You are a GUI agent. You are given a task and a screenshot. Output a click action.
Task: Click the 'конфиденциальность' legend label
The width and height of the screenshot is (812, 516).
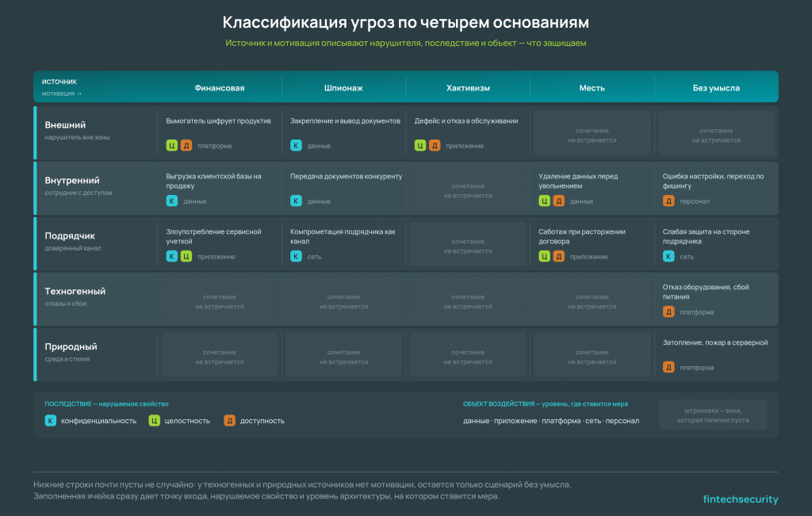pyautogui.click(x=99, y=421)
